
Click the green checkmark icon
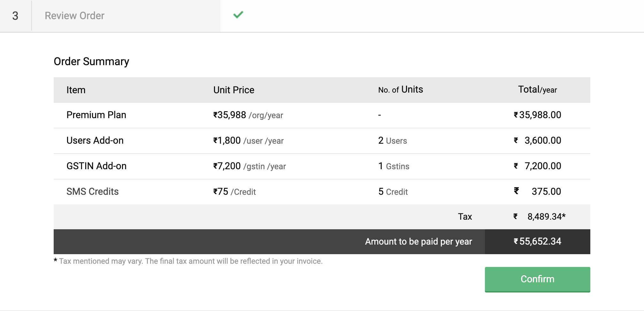tap(238, 15)
